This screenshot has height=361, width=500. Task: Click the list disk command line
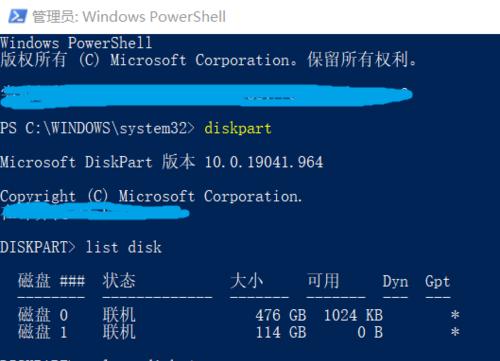pos(81,247)
